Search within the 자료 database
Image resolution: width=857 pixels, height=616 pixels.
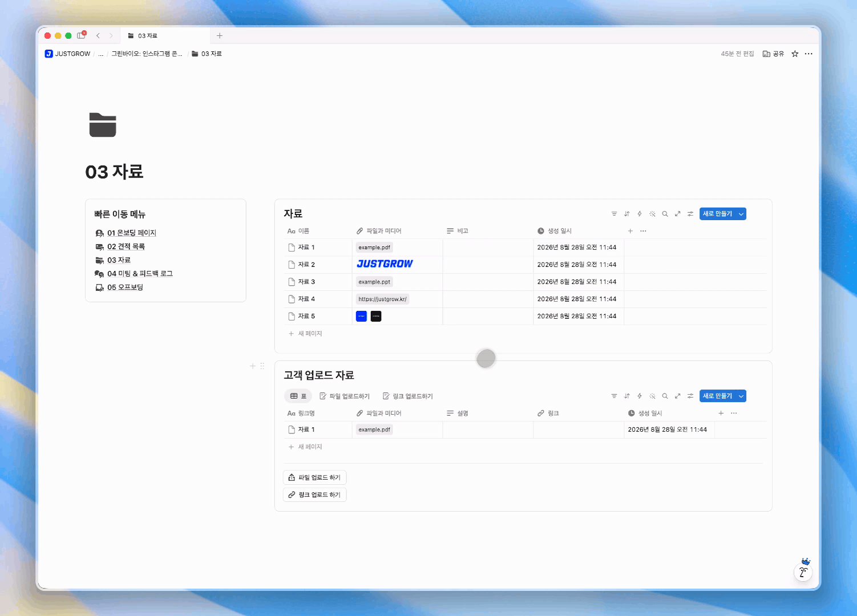pyautogui.click(x=665, y=214)
